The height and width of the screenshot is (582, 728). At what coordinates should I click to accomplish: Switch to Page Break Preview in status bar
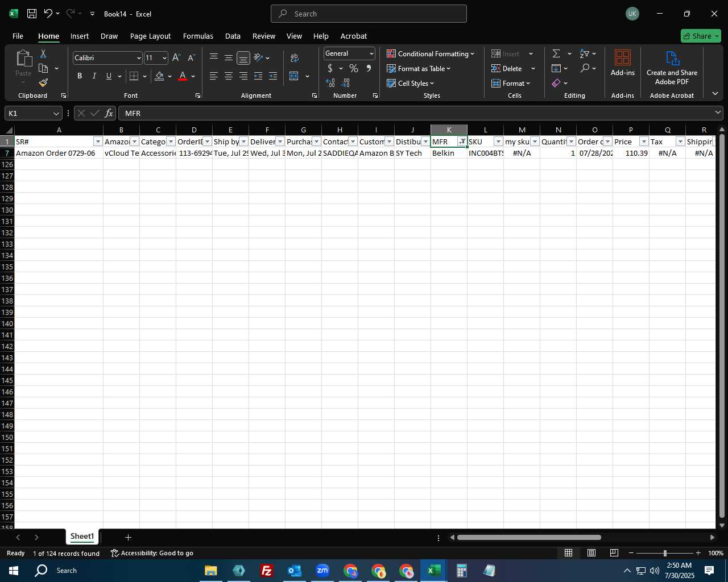[614, 553]
